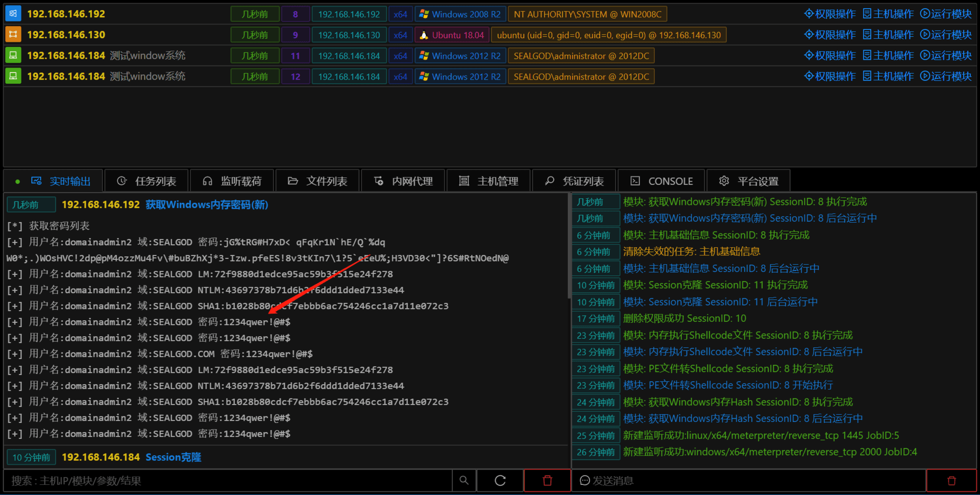This screenshot has width=980, height=495.
Task: Click the 几秒前 badge of session 9
Action: (x=255, y=35)
